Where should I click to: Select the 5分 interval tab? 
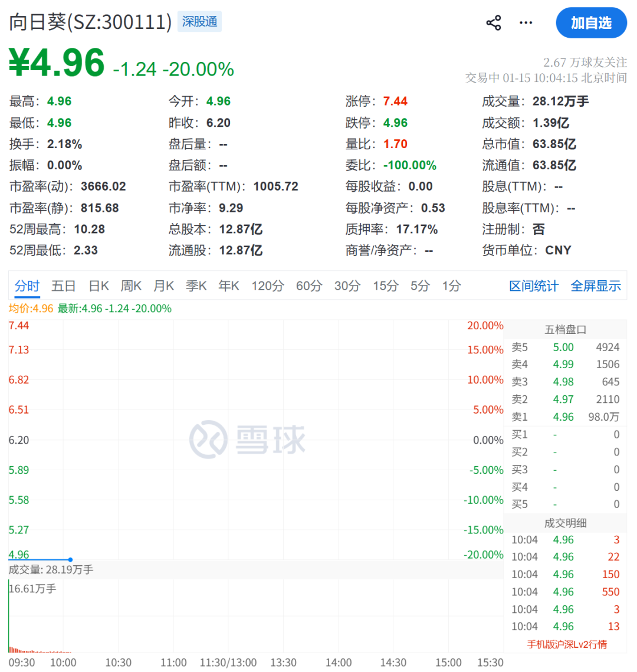pos(419,286)
